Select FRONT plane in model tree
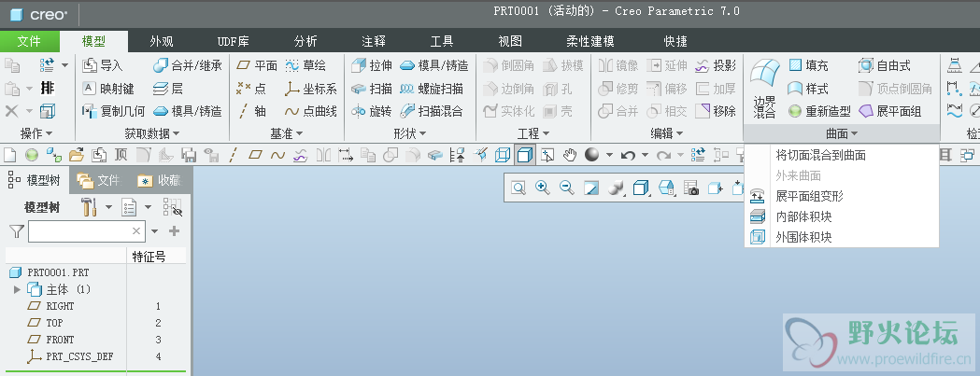Screen dimensions: 980x376 click(60, 340)
